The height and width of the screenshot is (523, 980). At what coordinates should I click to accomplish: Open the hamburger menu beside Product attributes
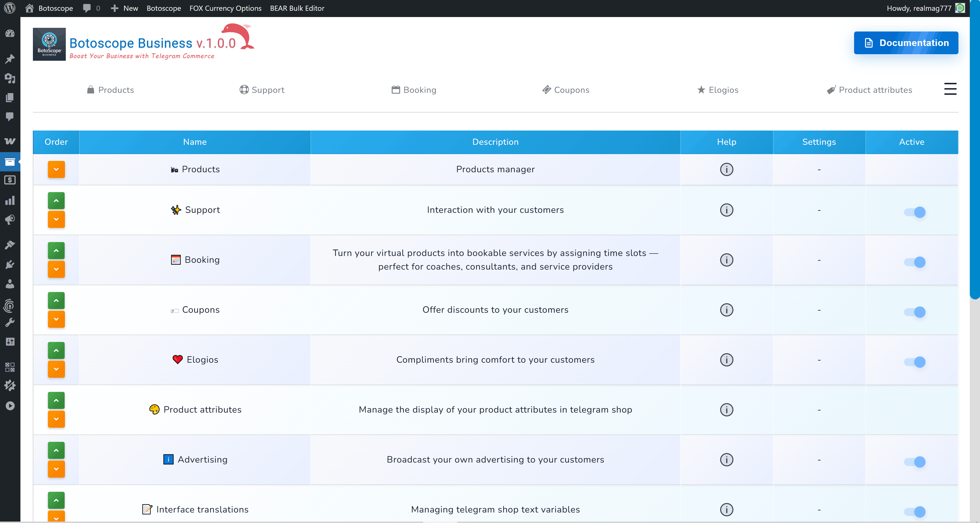pyautogui.click(x=950, y=89)
